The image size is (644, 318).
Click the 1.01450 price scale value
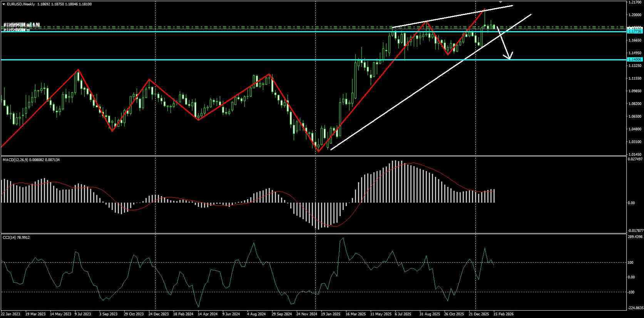[x=634, y=155]
